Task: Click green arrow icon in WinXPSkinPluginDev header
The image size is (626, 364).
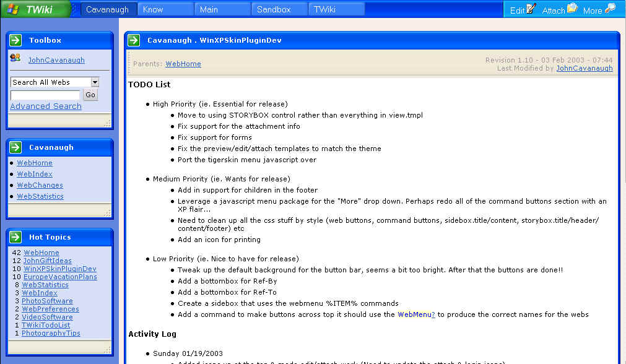Action: point(134,40)
